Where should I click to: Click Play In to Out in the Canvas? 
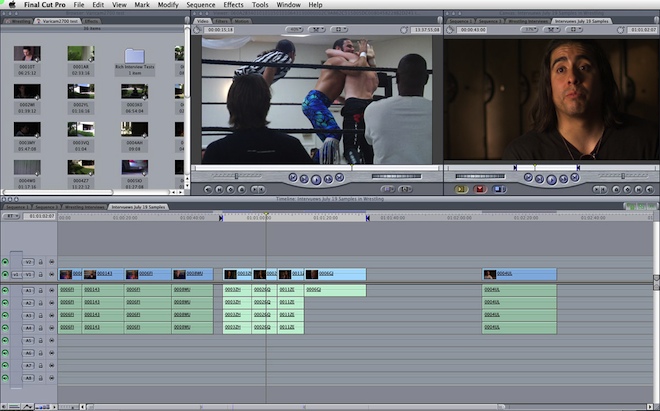[540, 179]
